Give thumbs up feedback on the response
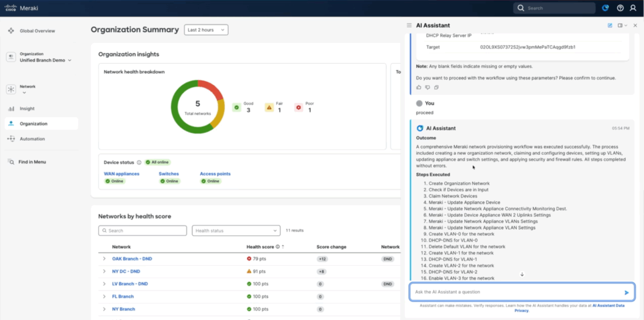The image size is (644, 320). (x=419, y=87)
